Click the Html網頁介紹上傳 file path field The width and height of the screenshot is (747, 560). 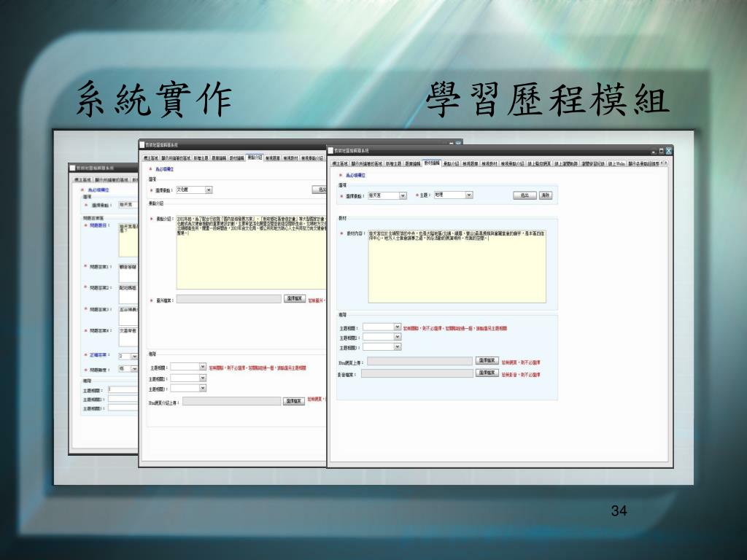231,402
